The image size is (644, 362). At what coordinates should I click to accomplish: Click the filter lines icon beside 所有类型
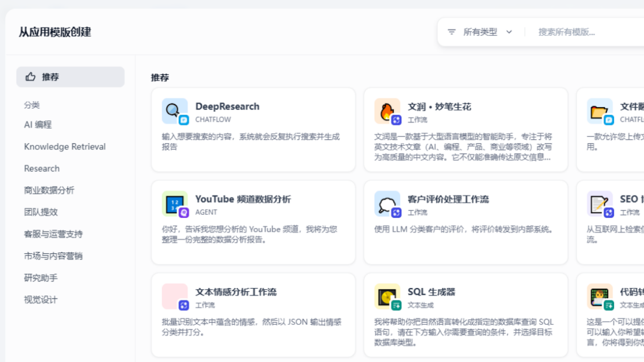452,32
